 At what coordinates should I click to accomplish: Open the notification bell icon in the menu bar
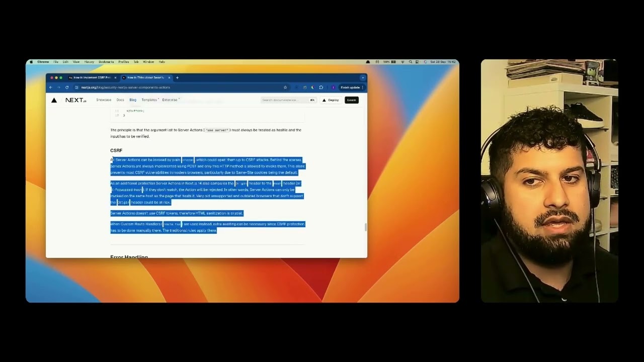point(368,62)
